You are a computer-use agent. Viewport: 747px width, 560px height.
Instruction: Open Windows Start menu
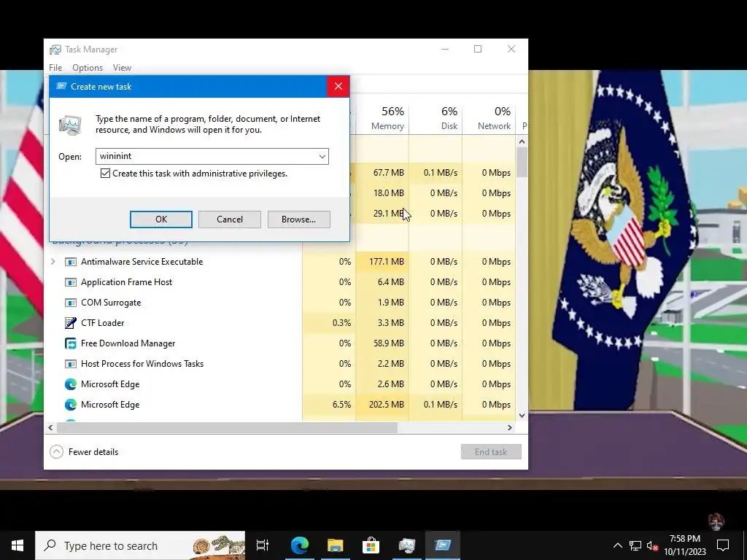click(x=18, y=545)
